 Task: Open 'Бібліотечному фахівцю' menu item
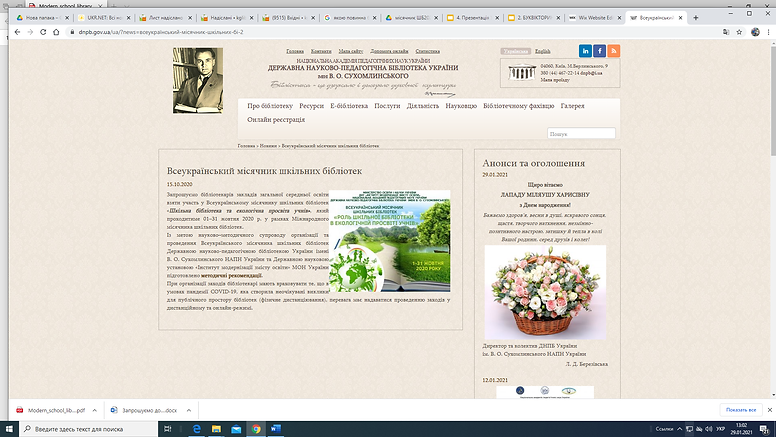tap(519, 106)
